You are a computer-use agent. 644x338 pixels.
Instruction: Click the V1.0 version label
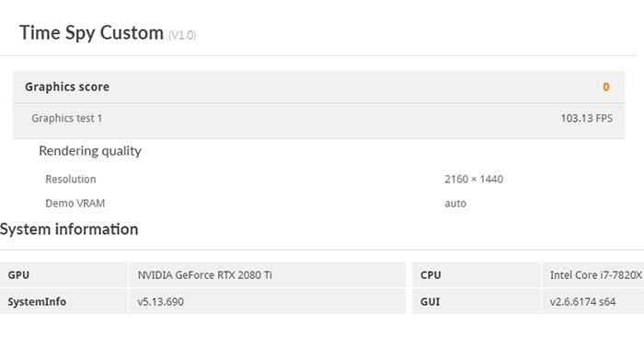(182, 35)
